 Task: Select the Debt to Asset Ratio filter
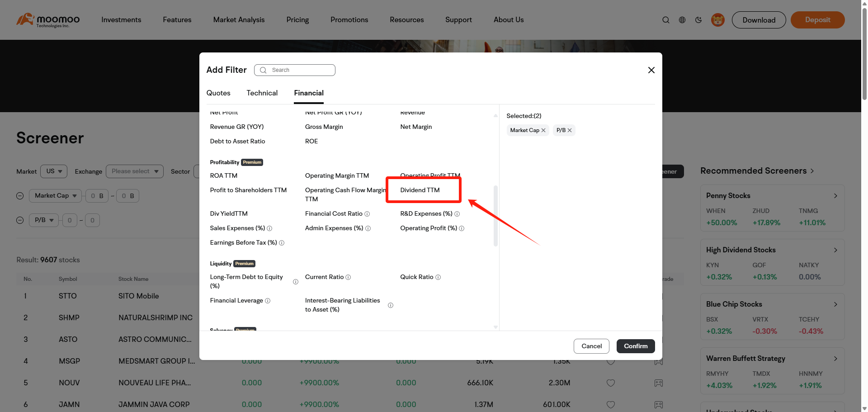tap(238, 142)
